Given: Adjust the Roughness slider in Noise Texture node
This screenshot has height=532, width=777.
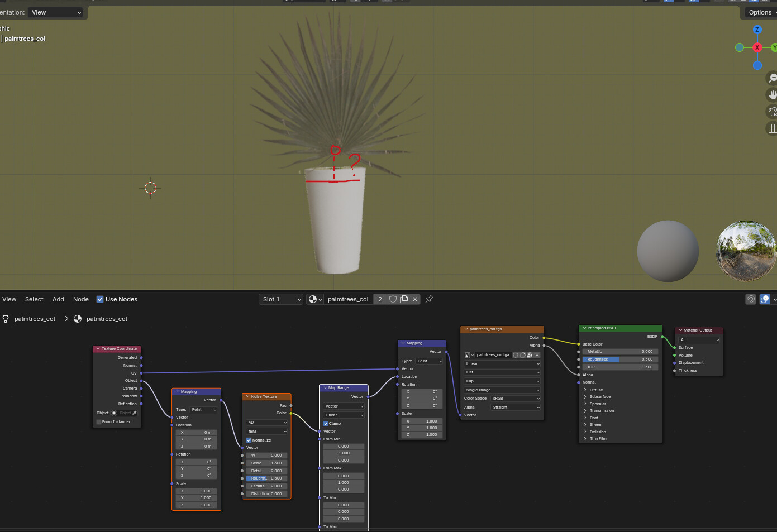Looking at the screenshot, I should coord(266,478).
